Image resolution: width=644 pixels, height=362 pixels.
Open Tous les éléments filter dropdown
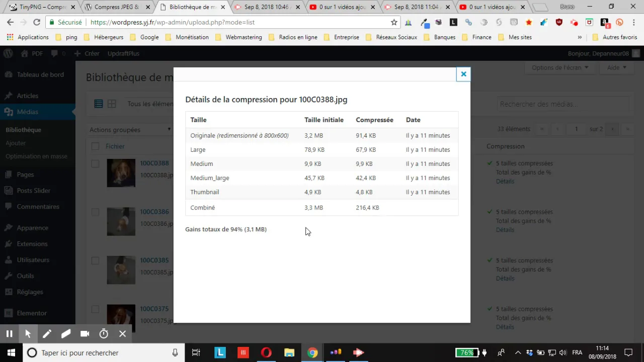click(x=150, y=104)
